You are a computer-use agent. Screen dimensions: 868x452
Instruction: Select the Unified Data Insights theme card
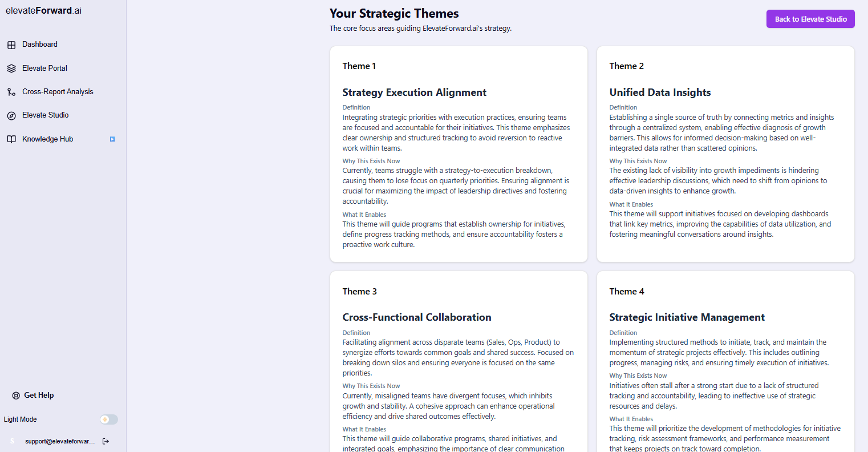tap(725, 154)
